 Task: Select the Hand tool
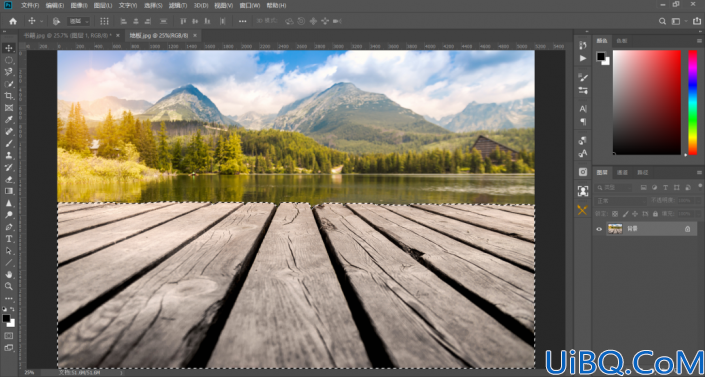pos(9,274)
